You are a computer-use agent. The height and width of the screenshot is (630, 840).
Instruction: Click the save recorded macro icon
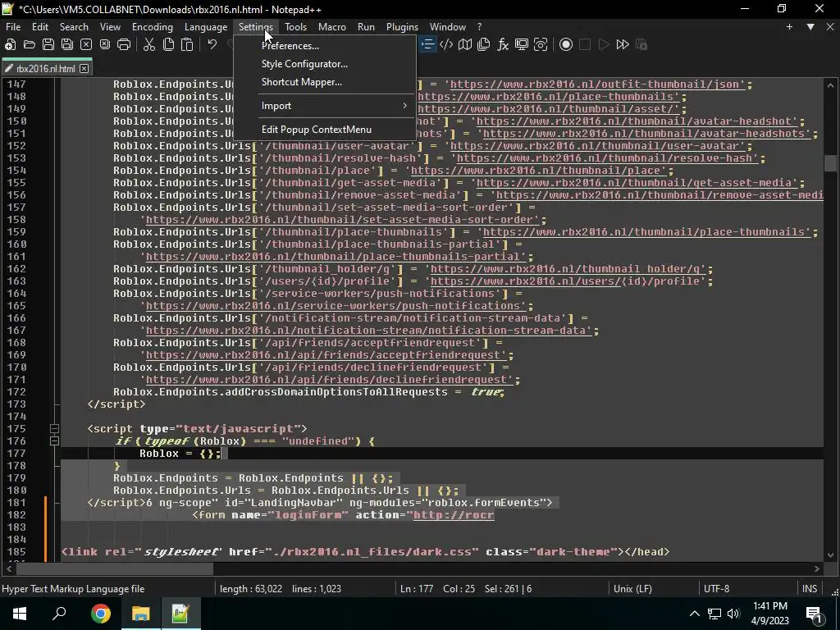pyautogui.click(x=641, y=44)
